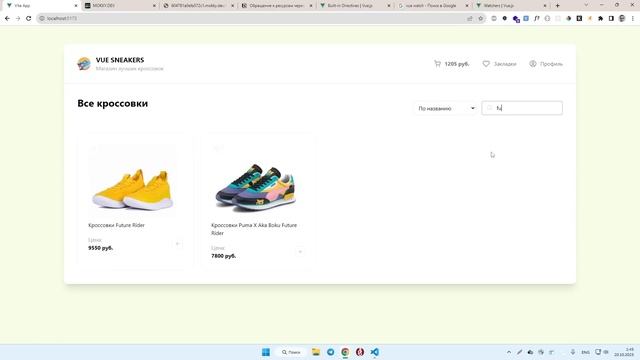
Task: Click the Кроссовки Puma X Aka Boku title
Action: [x=254, y=229]
